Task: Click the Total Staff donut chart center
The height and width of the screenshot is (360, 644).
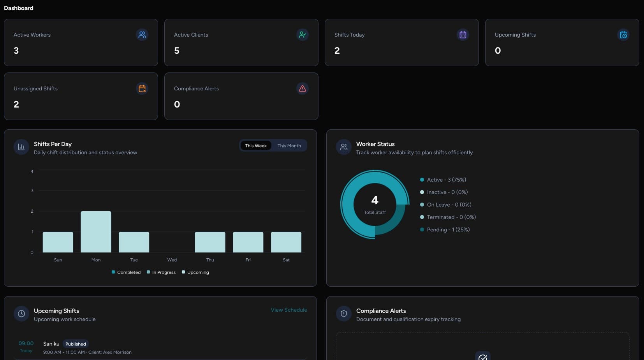Action: tap(375, 204)
